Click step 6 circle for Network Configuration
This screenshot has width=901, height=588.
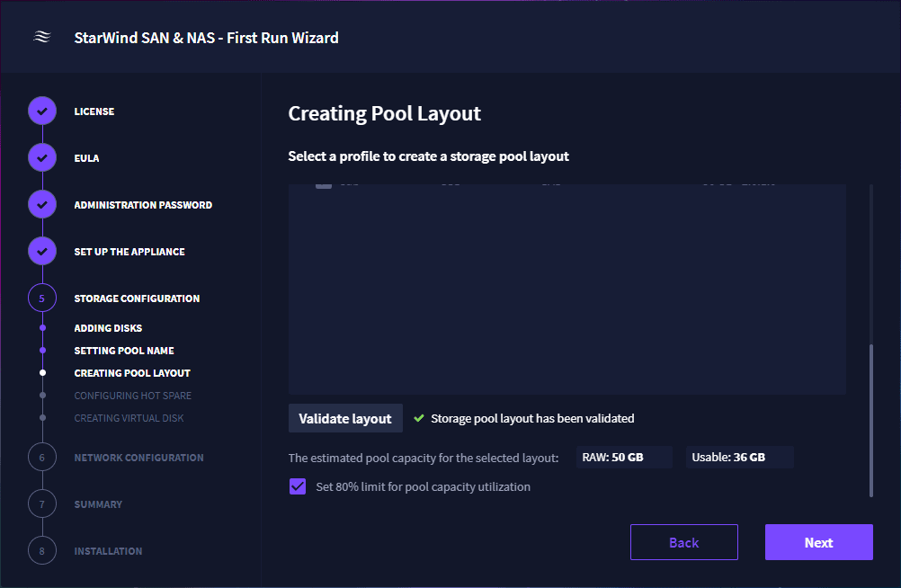click(42, 458)
